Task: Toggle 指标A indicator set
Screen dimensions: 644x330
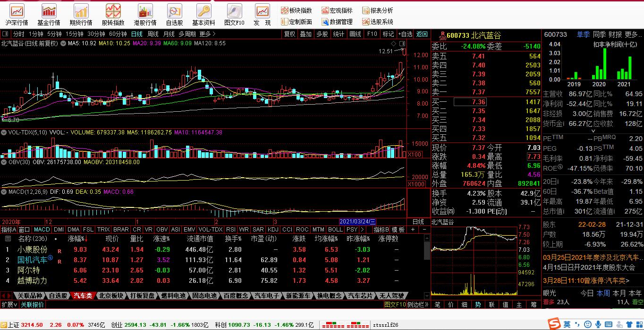Action: click(9, 230)
